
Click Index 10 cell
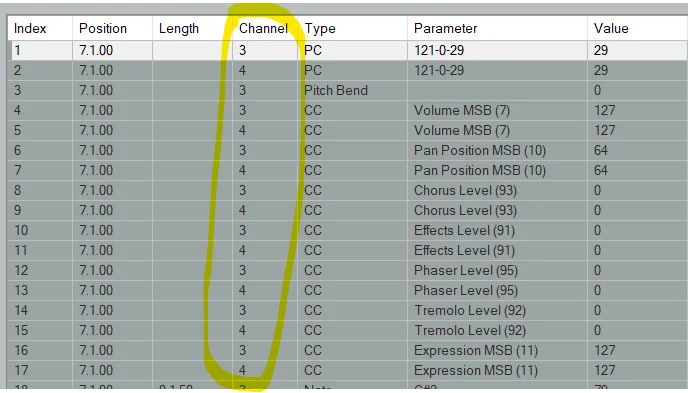click(x=40, y=230)
